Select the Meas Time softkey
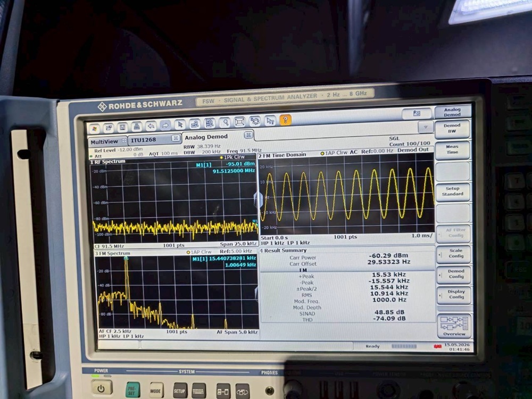The height and width of the screenshot is (399, 532). click(453, 149)
